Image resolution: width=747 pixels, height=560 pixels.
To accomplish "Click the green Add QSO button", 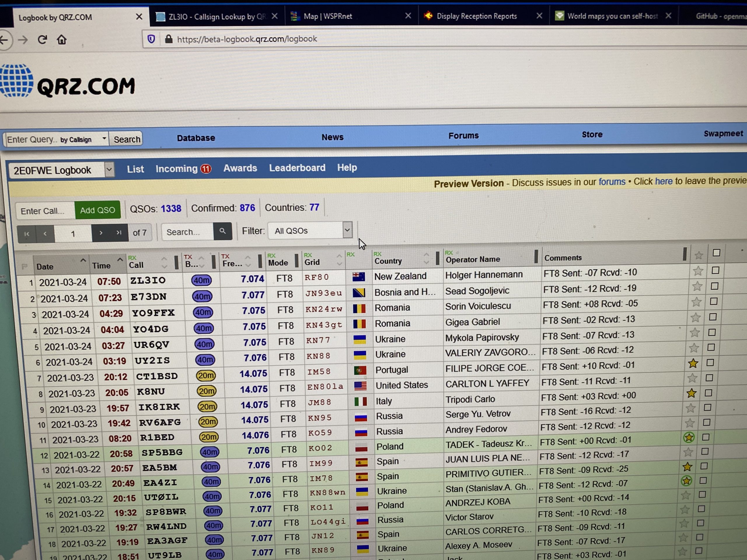I will [x=97, y=210].
